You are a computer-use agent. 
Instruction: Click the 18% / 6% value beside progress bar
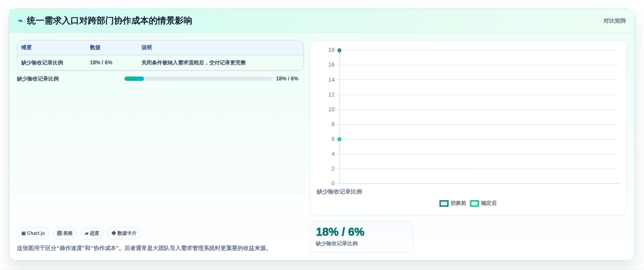pyautogui.click(x=287, y=79)
